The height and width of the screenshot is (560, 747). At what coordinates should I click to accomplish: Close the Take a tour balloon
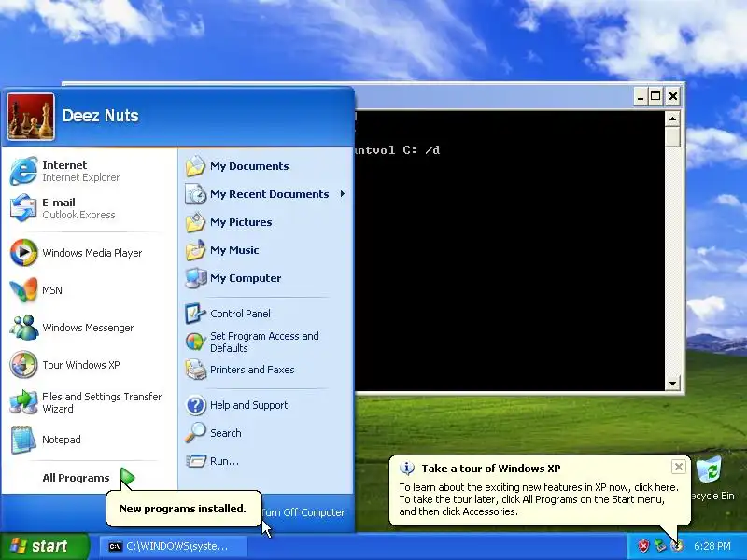click(679, 467)
